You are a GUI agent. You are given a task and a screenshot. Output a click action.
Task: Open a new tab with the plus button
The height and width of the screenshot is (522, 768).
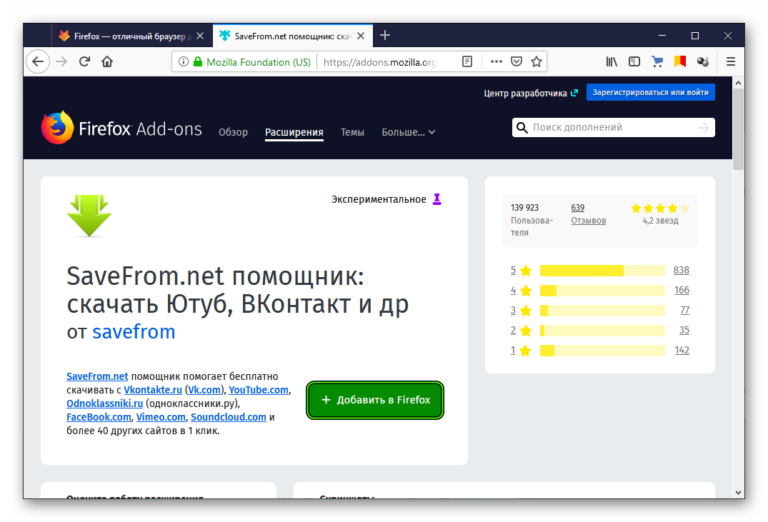coord(385,35)
